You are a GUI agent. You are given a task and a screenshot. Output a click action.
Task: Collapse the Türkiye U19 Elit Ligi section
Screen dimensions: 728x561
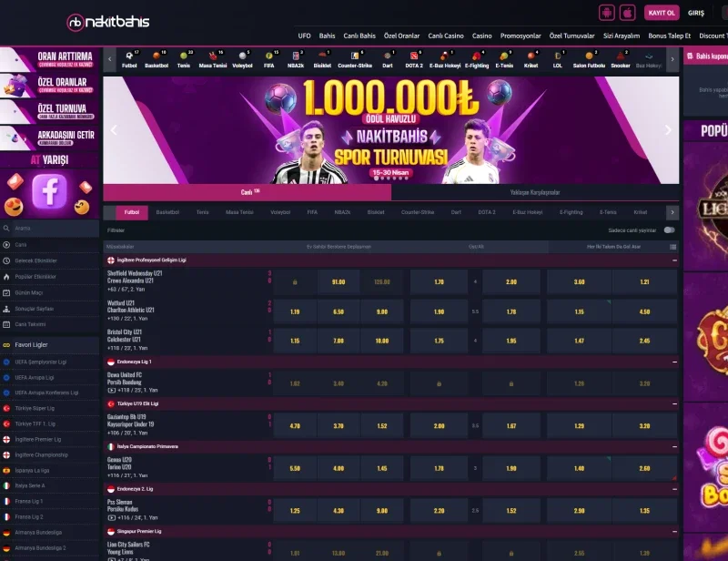(674, 403)
